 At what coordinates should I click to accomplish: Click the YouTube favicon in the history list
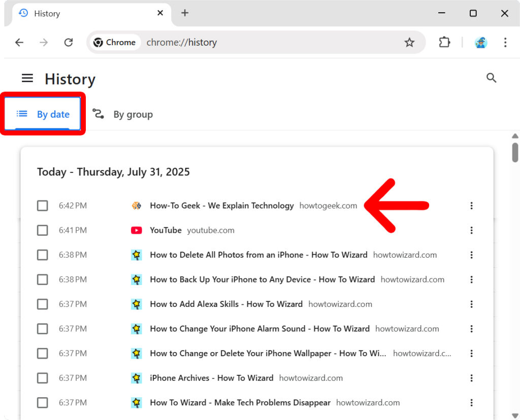136,230
